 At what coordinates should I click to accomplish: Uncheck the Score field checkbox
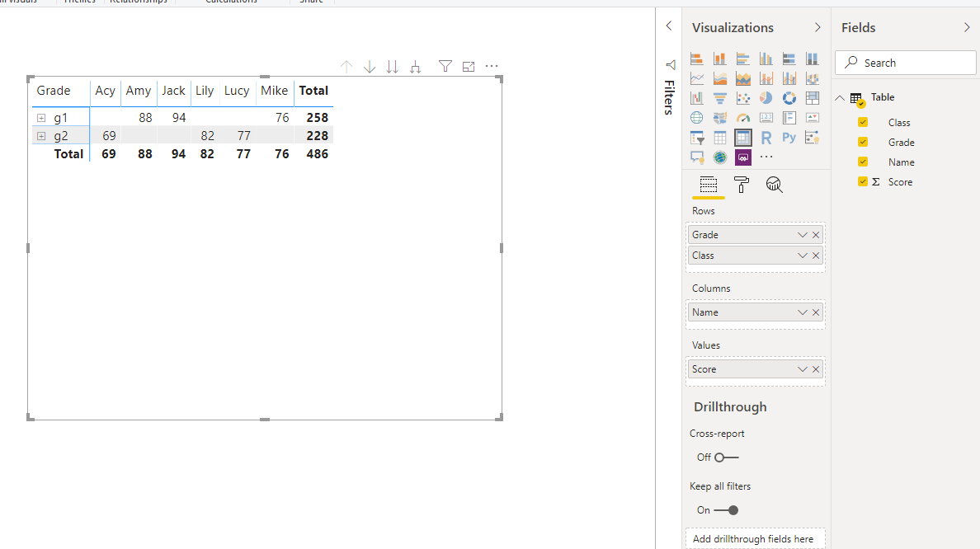(863, 181)
